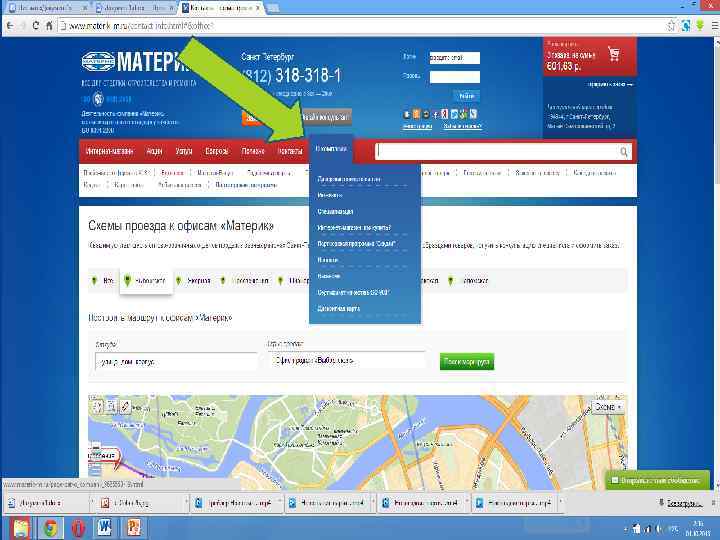Click the login email input field

point(455,58)
